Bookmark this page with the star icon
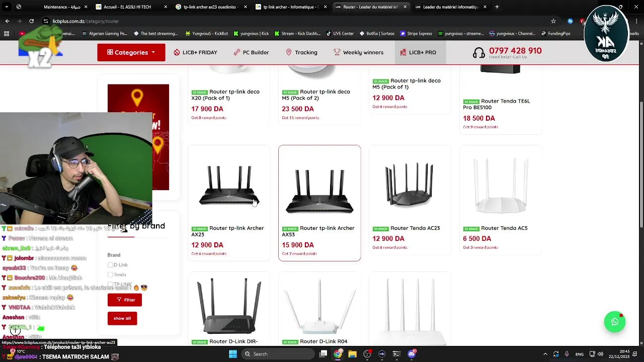 [x=553, y=21]
